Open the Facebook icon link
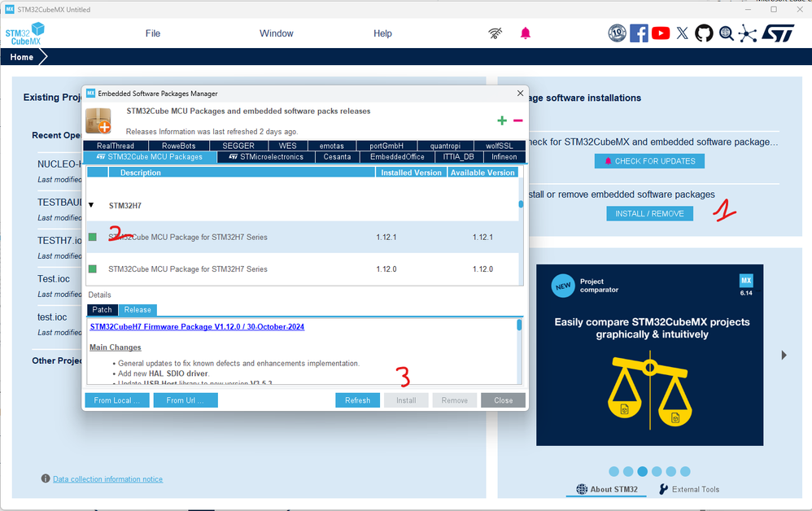Screen dimensions: 812x511 pos(639,33)
